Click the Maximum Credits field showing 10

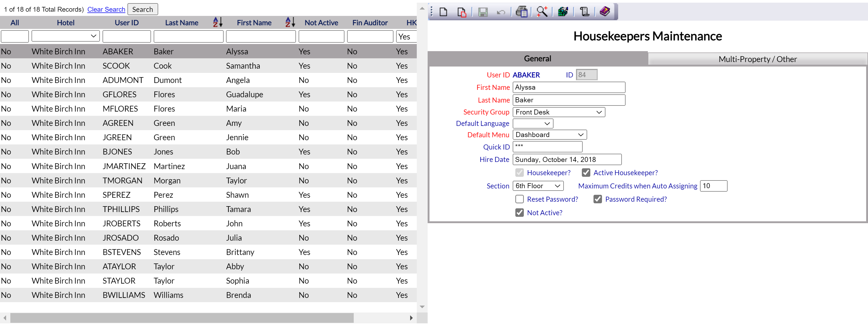pos(714,186)
